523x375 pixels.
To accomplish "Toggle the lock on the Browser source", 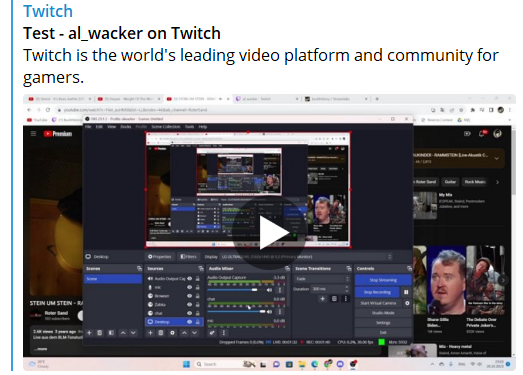I will pyautogui.click(x=198, y=296).
